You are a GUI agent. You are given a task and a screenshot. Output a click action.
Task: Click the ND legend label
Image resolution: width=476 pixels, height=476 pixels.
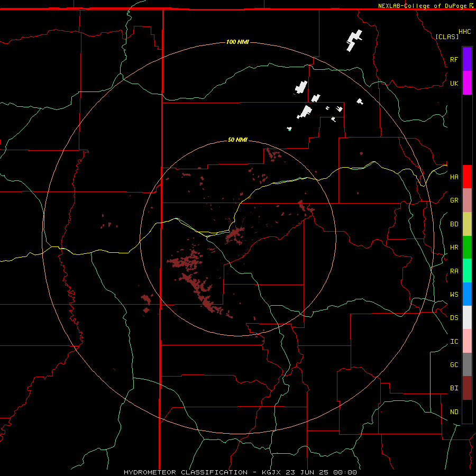(454, 412)
